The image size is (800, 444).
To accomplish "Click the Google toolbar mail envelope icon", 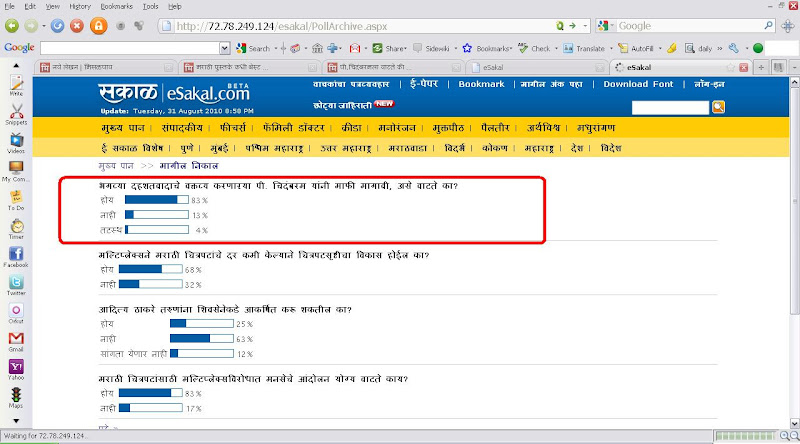I will (355, 48).
